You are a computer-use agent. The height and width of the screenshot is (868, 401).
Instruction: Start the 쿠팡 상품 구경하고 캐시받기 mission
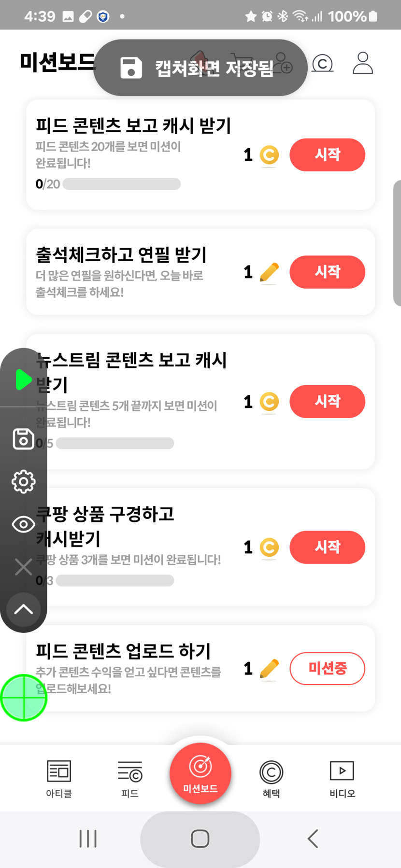point(327,547)
